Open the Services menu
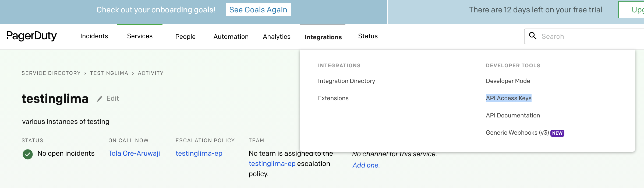Screen dimensions: 644x188 click(140, 36)
